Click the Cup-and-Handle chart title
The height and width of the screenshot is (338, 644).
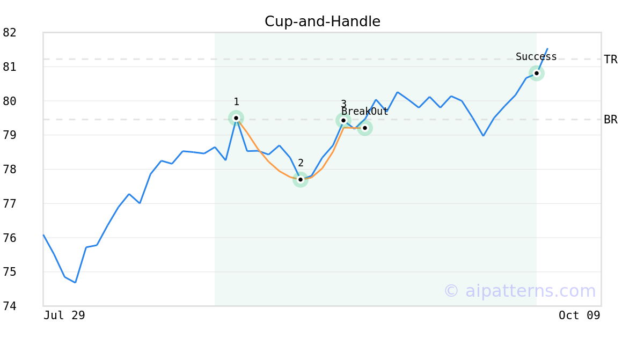[322, 21]
